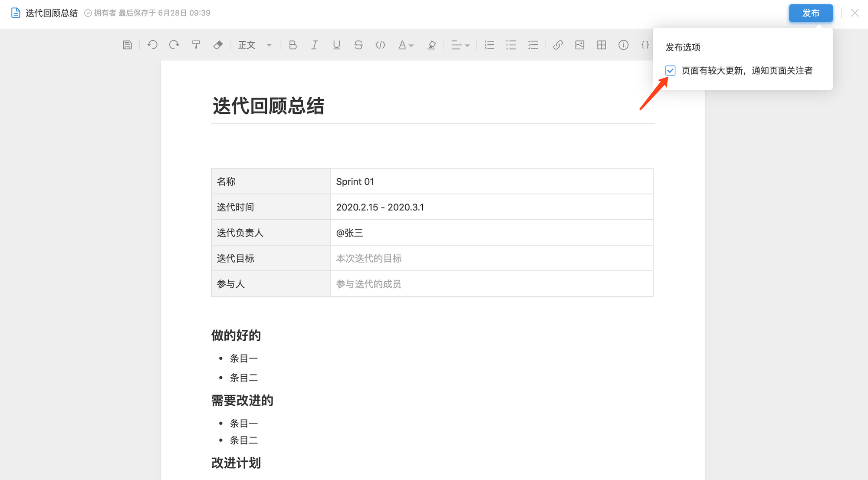
Task: Click the saved status check icon
Action: [88, 13]
